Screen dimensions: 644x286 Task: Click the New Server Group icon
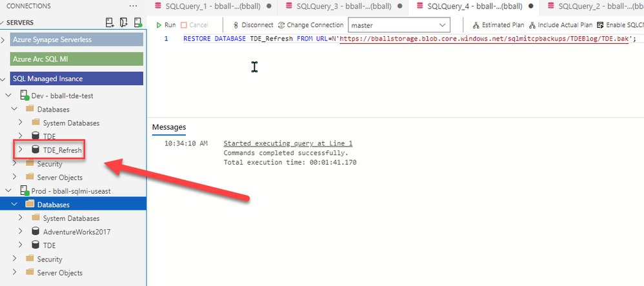(x=124, y=23)
